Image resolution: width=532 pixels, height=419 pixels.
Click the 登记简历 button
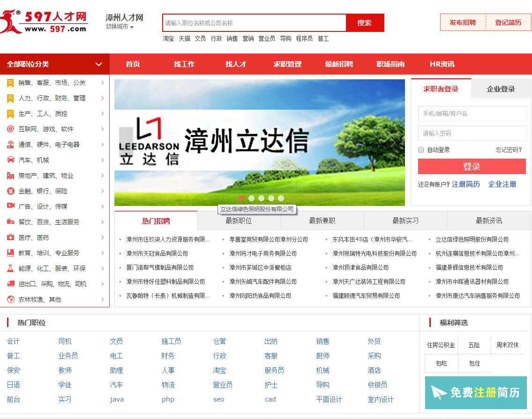(508, 23)
